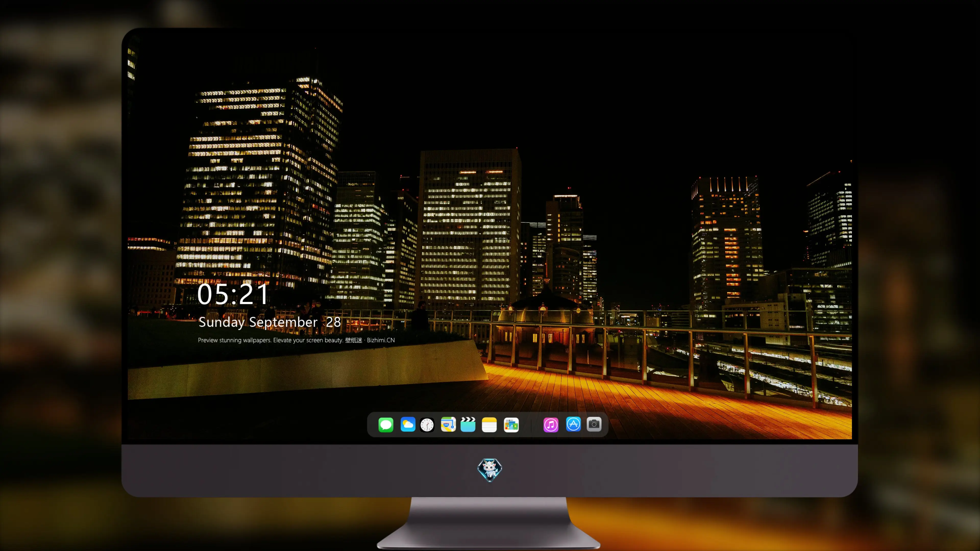Launch the Maps app from the dock

tap(448, 424)
